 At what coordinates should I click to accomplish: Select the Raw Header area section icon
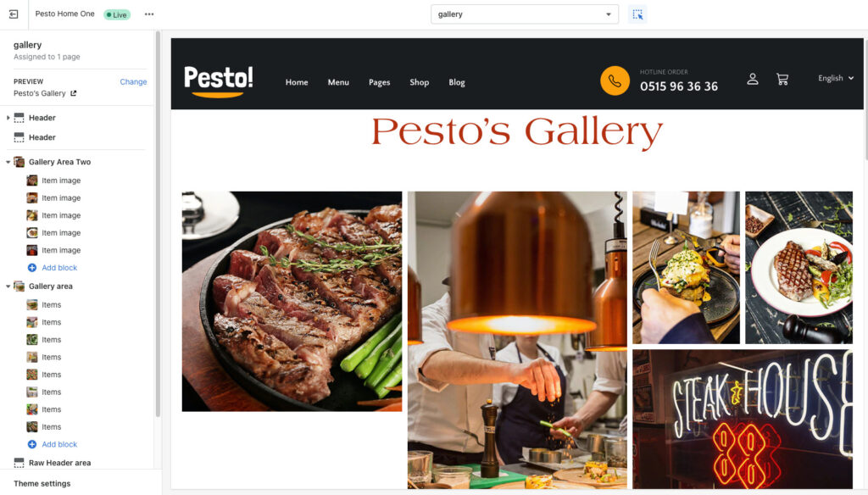(19, 463)
